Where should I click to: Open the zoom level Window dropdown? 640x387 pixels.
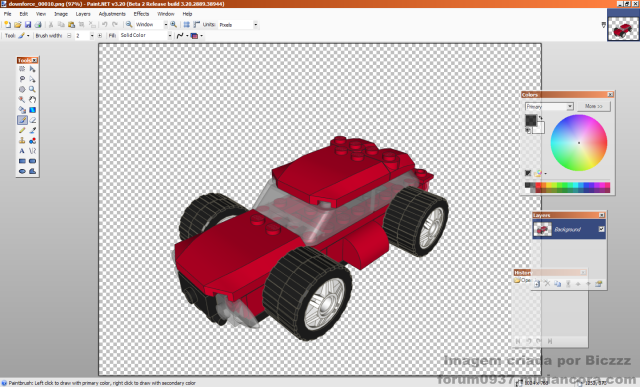click(166, 24)
